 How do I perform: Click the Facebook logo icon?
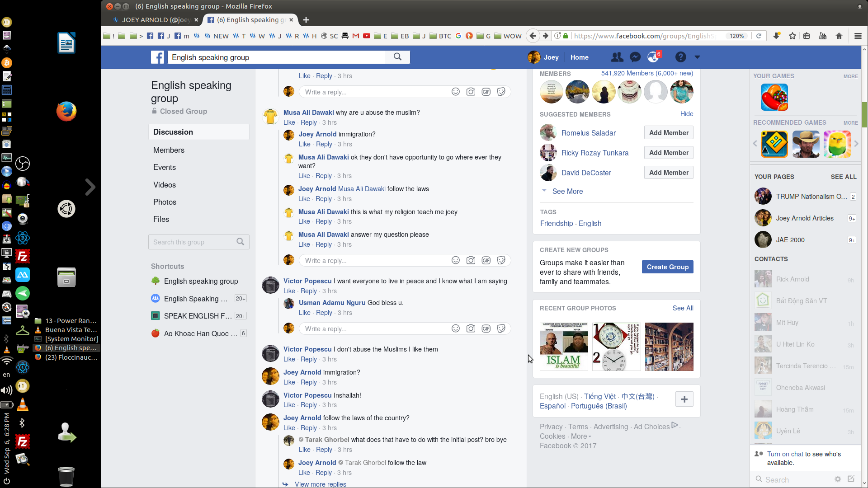[157, 57]
